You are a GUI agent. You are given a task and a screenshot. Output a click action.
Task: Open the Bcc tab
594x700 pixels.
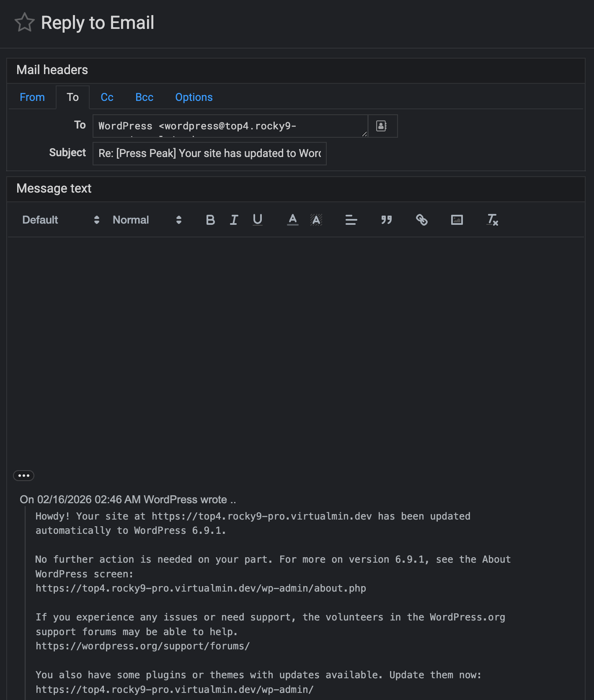[144, 97]
